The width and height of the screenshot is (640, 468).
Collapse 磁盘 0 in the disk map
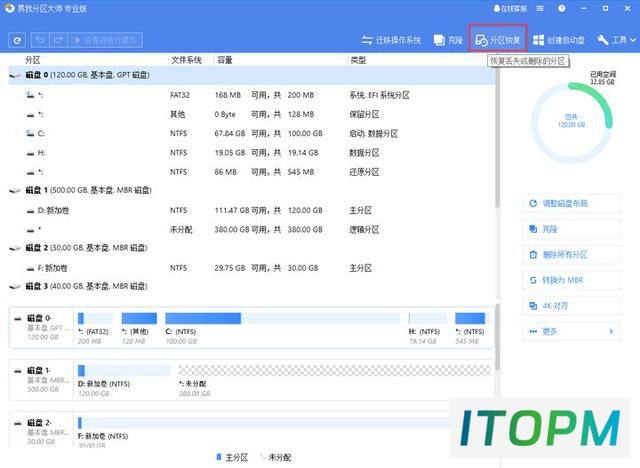pos(18,318)
